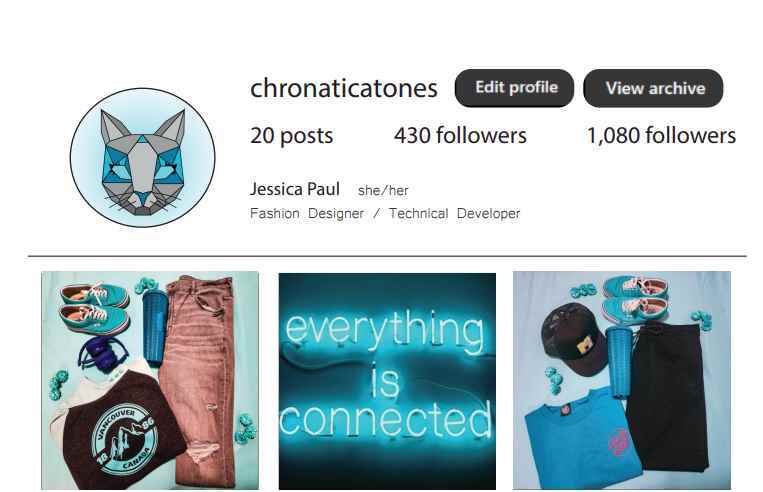The image size is (763, 492).
Task: Open the geometric cat profile picture
Action: click(143, 157)
